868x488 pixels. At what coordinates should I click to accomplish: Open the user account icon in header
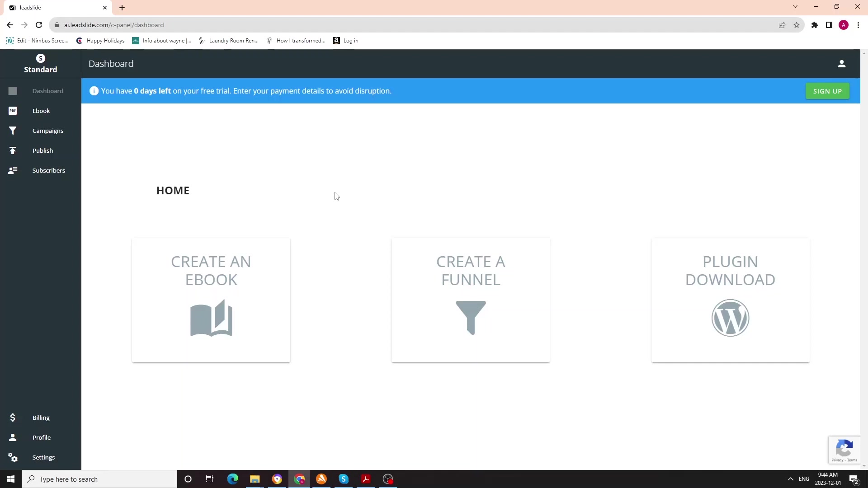[842, 64]
